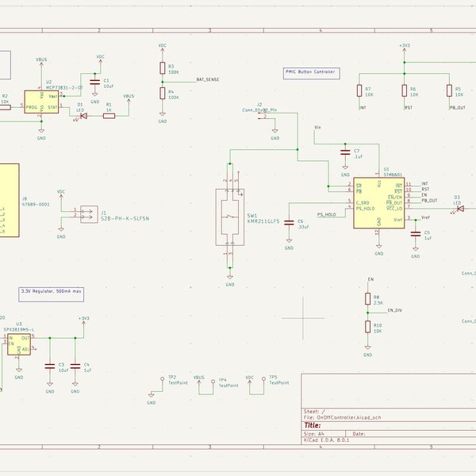Viewport: 476px width, 476px height.
Task: Click the File: OnOffController.kicad_sch field
Action: (342, 417)
